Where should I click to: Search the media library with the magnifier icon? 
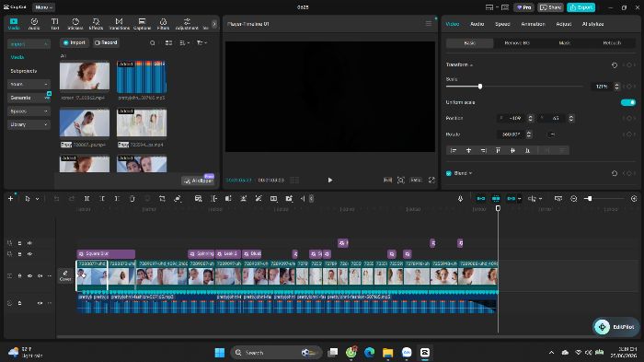pyautogui.click(x=153, y=42)
